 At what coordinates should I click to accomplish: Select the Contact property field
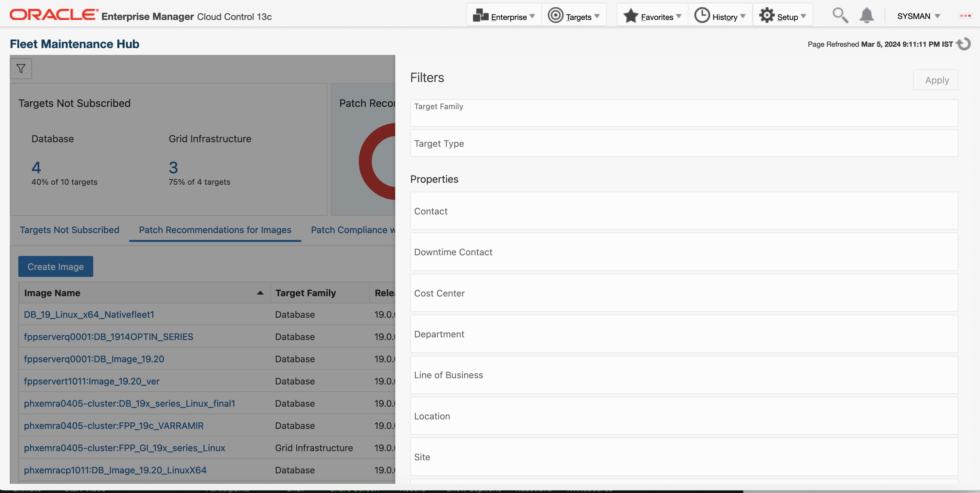[x=684, y=211]
